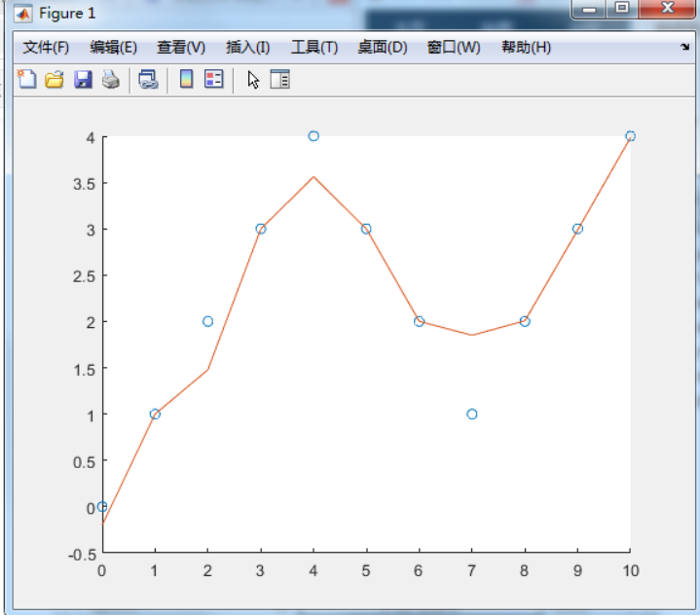Open a file with the folder icon
This screenshot has height=616, width=700.
click(55, 80)
